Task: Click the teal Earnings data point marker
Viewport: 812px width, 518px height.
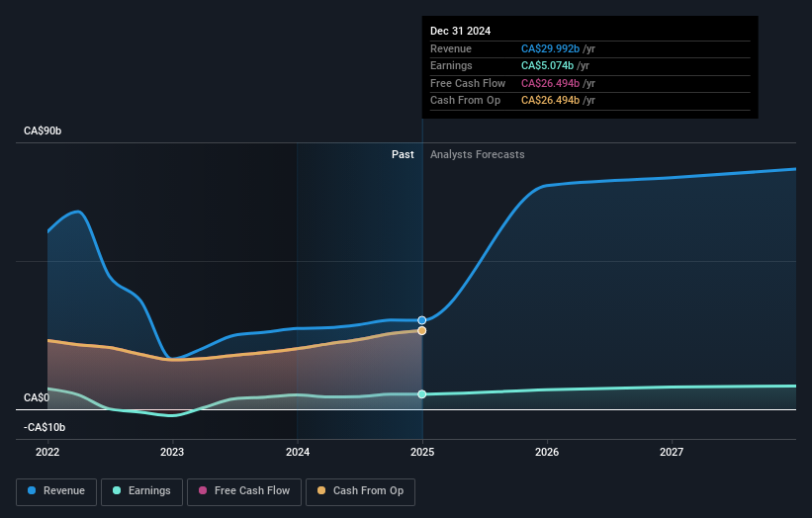Action: coord(422,394)
